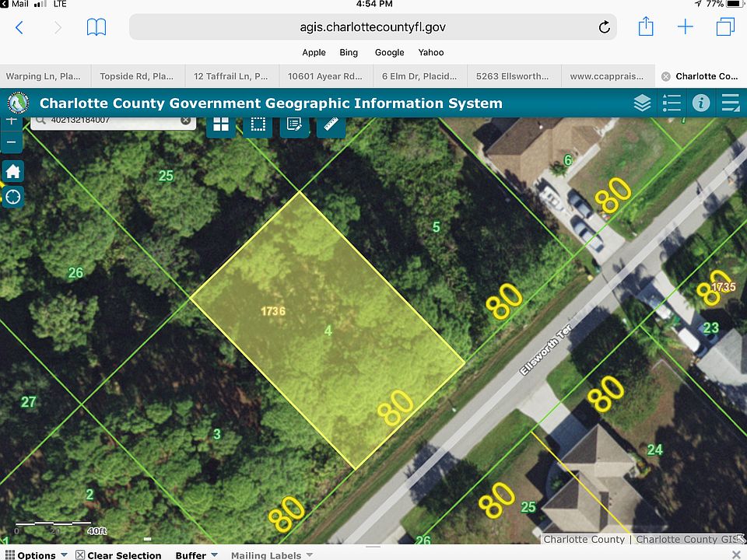Switch to the 6 Elm Dr tab

(x=419, y=76)
